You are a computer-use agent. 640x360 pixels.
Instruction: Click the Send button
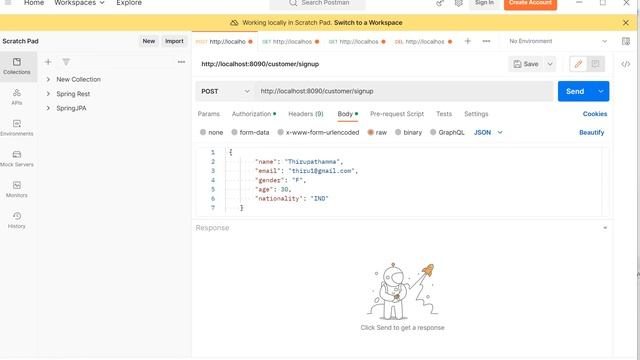tap(575, 91)
